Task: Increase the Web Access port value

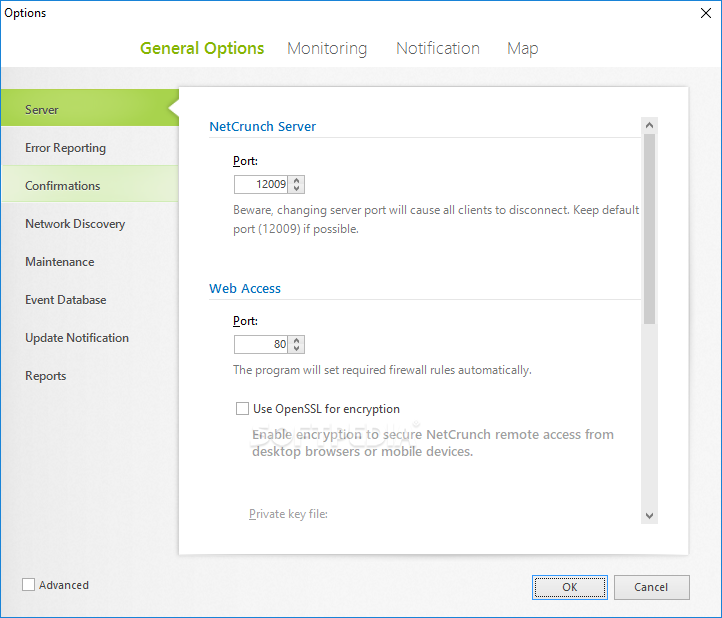Action: pyautogui.click(x=297, y=340)
